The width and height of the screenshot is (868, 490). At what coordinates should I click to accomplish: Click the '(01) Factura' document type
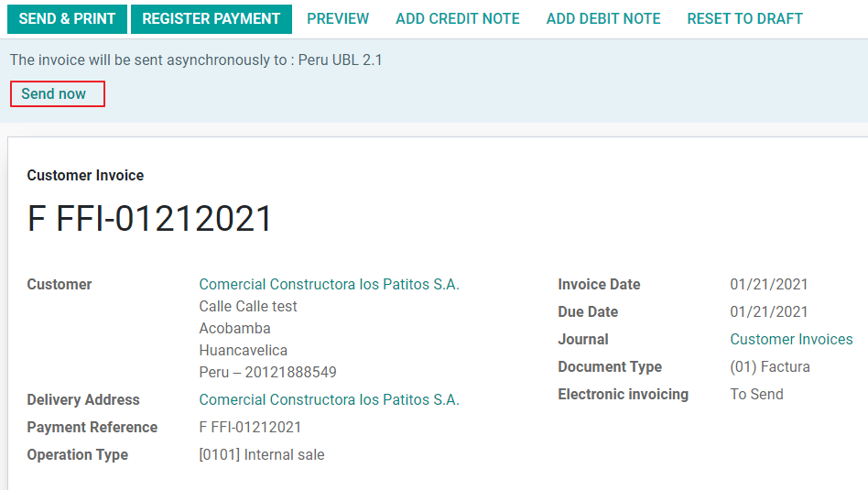[x=769, y=366]
